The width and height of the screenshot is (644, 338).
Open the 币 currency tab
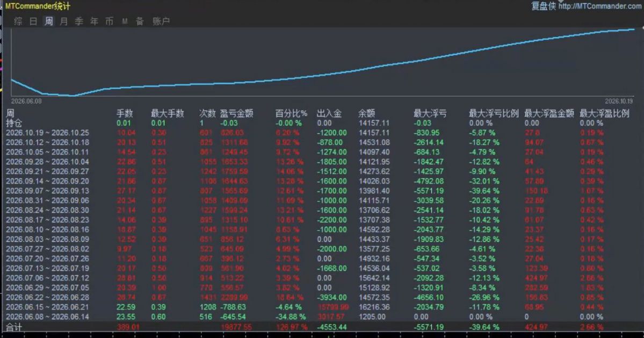tap(109, 21)
